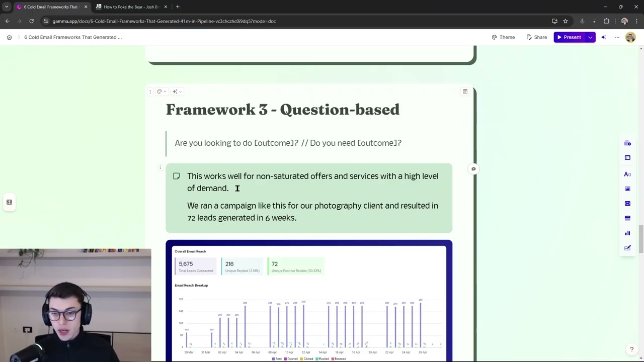The width and height of the screenshot is (644, 362).
Task: Close the 'How to Poke the Bear' tab
Action: 166,7
